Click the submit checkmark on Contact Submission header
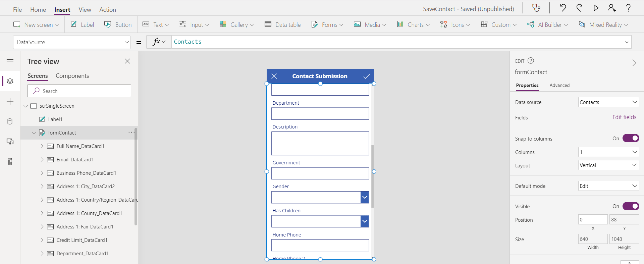The image size is (644, 264). pyautogui.click(x=367, y=76)
